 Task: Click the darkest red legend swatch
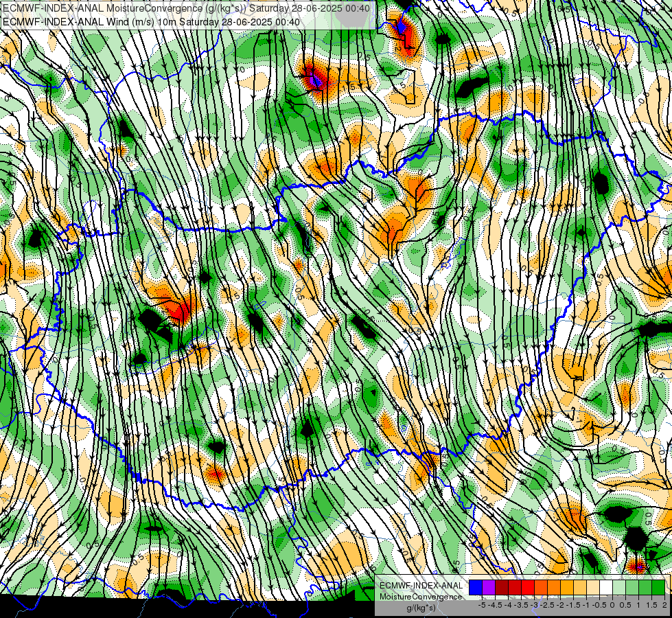click(x=502, y=587)
